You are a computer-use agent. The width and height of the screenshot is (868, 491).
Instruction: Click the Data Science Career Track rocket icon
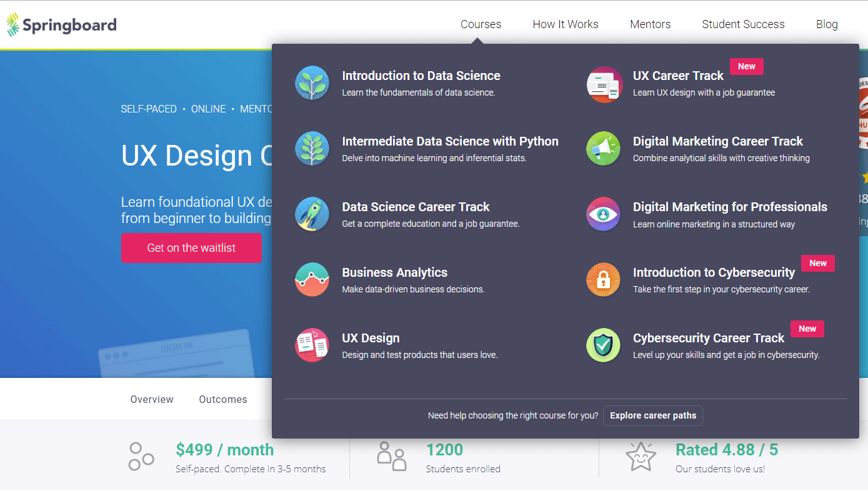312,214
